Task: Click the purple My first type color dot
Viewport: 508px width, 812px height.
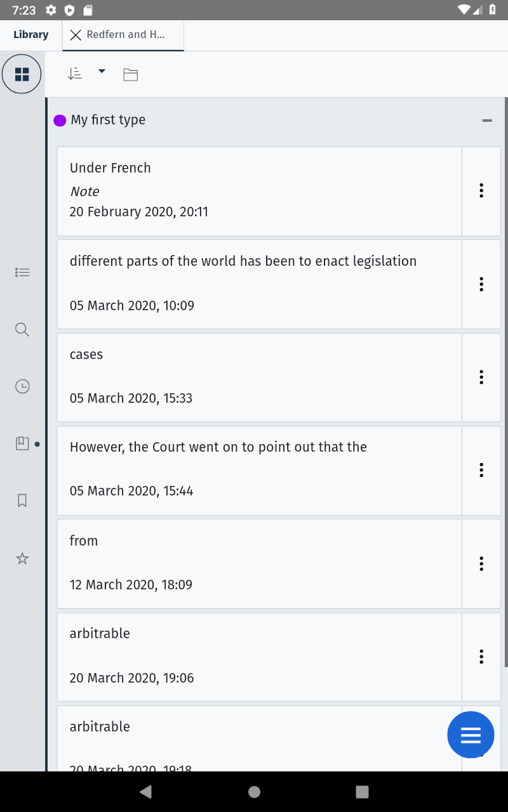Action: pyautogui.click(x=60, y=121)
